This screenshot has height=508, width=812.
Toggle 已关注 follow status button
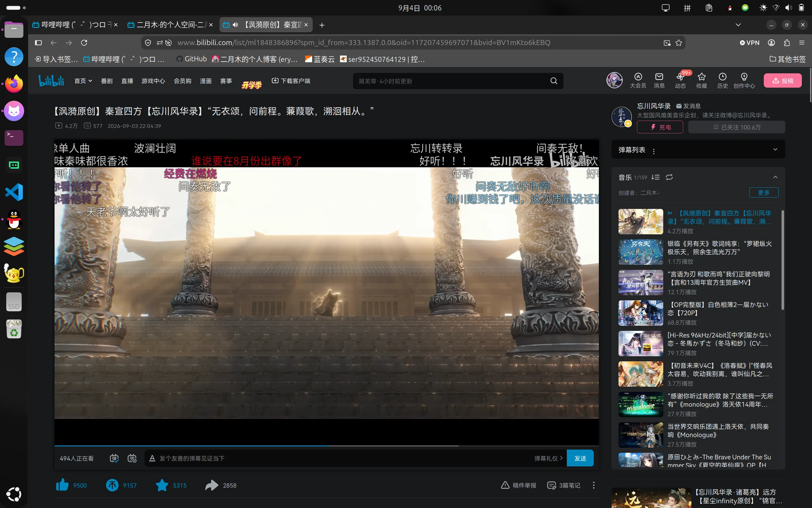pyautogui.click(x=737, y=127)
